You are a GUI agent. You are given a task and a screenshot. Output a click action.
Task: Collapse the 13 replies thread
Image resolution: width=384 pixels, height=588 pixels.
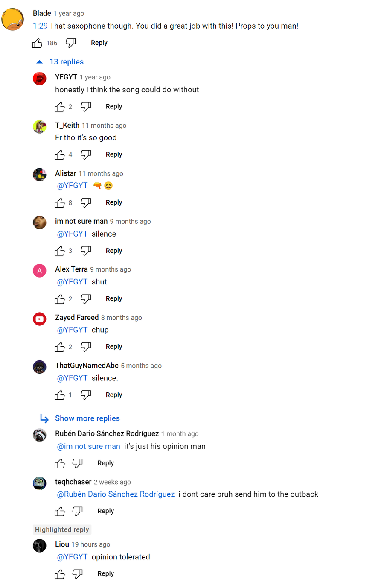pos(60,62)
